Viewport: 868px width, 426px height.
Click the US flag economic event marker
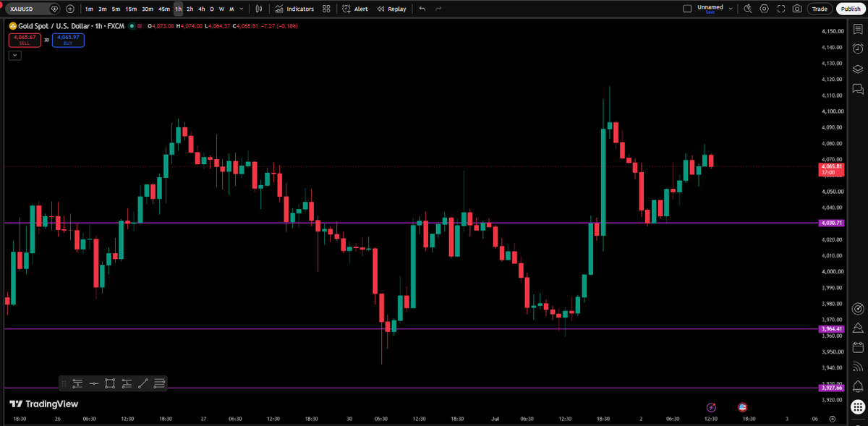pyautogui.click(x=741, y=407)
